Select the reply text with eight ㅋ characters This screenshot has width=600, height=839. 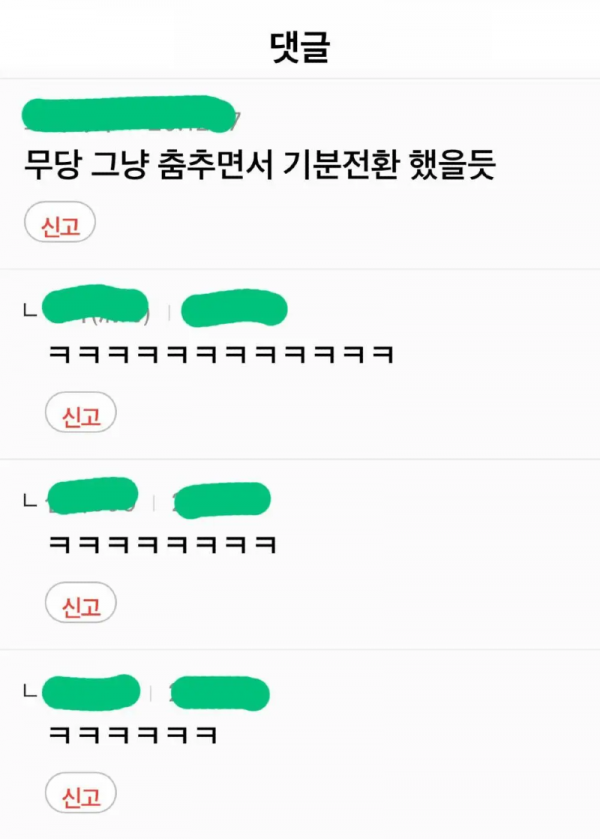tap(162, 545)
